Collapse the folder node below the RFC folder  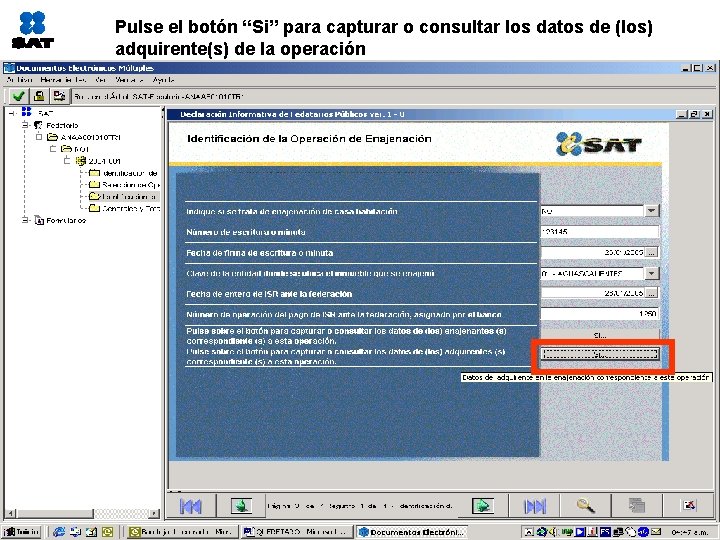53,149
